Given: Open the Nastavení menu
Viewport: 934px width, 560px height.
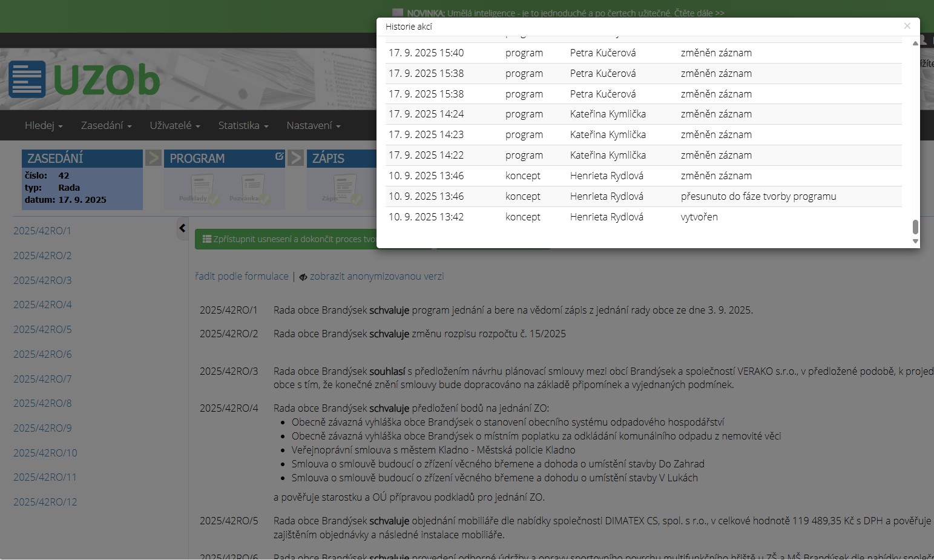Looking at the screenshot, I should [x=313, y=125].
